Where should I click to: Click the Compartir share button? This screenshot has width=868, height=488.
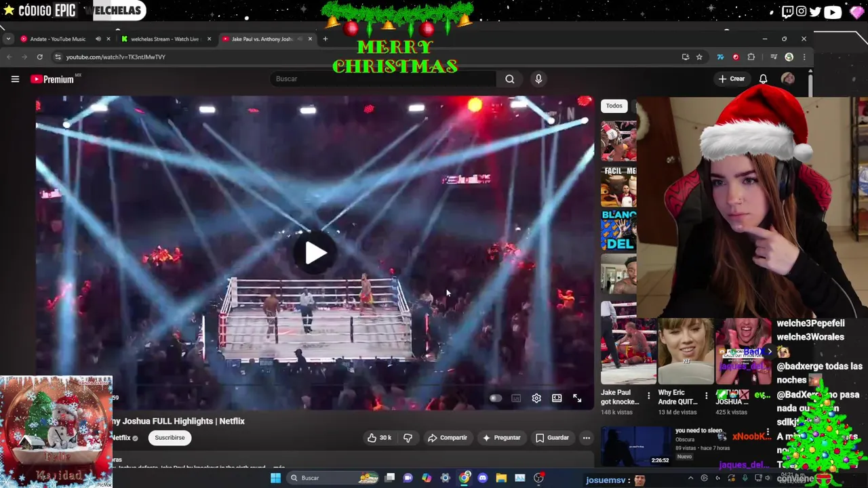coord(448,438)
